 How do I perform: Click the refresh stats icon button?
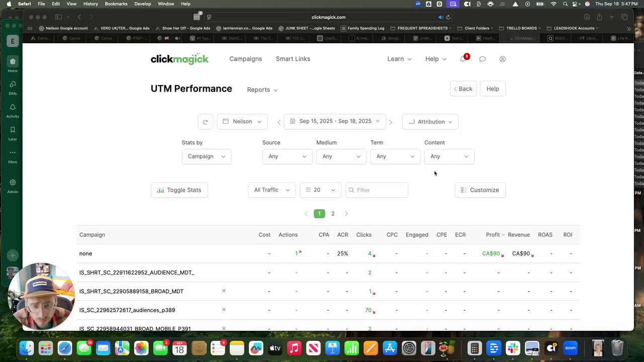205,122
